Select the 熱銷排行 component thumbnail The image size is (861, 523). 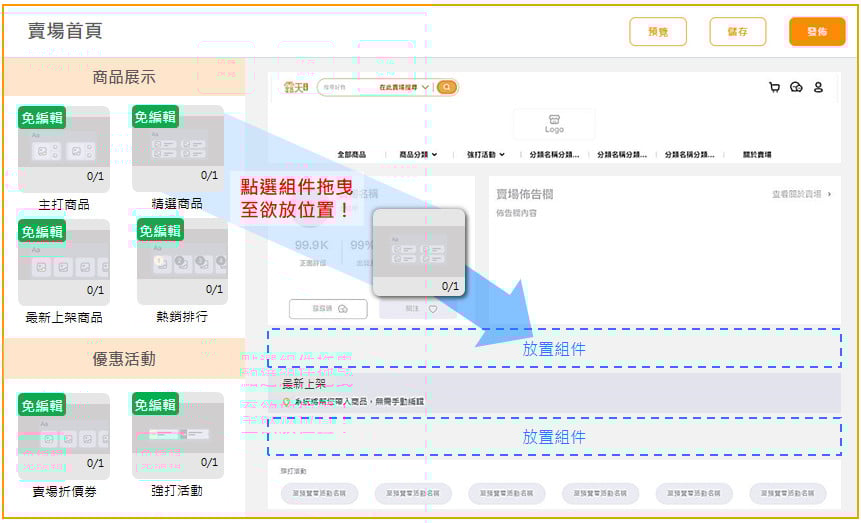(x=182, y=262)
